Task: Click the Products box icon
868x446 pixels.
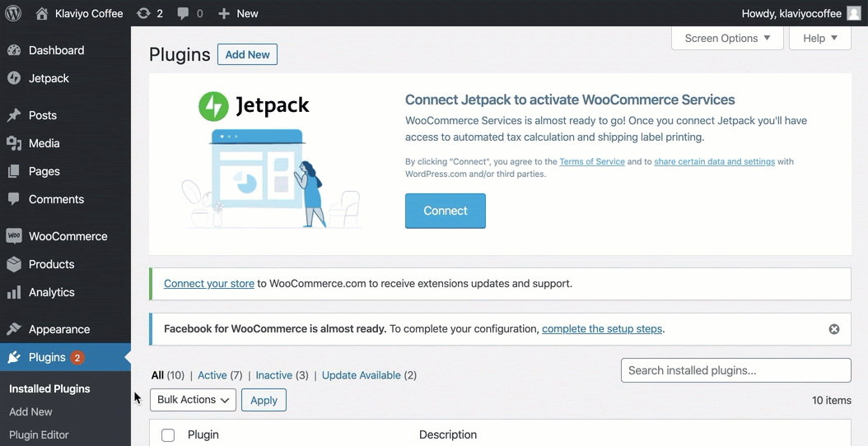Action: [x=14, y=264]
